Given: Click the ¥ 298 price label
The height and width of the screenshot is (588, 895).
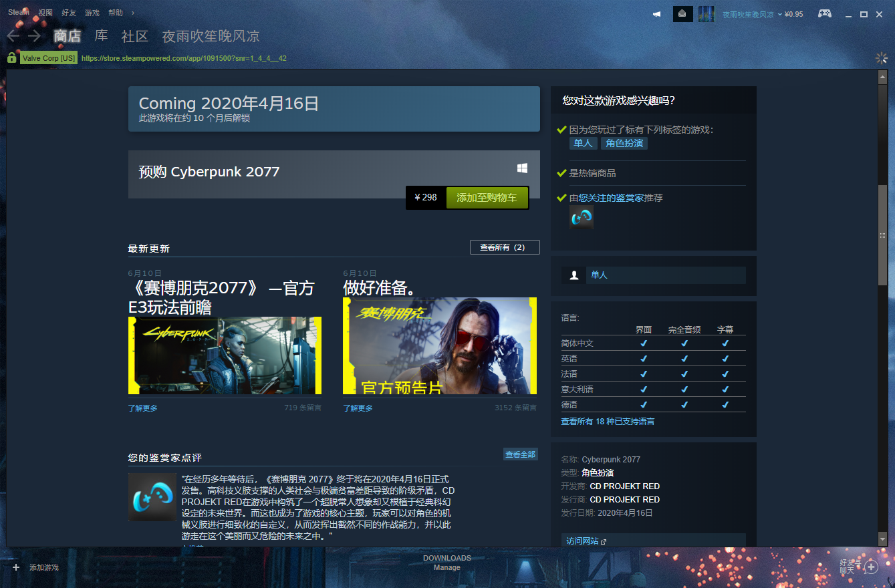Looking at the screenshot, I should (426, 197).
